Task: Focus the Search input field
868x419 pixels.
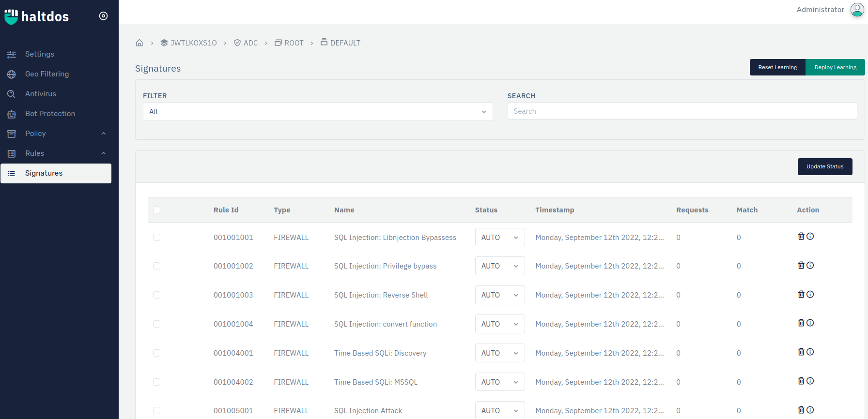Action: [682, 111]
